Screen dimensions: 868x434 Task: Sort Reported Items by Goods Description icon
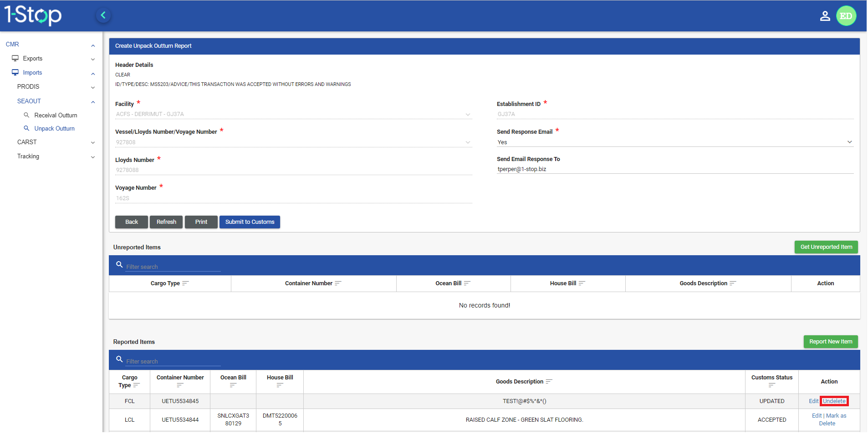coord(549,382)
